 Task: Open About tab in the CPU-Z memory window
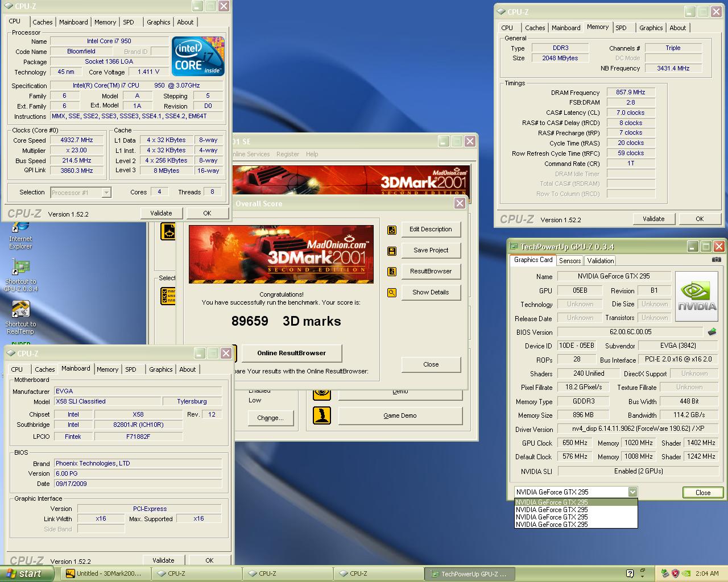[x=677, y=28]
